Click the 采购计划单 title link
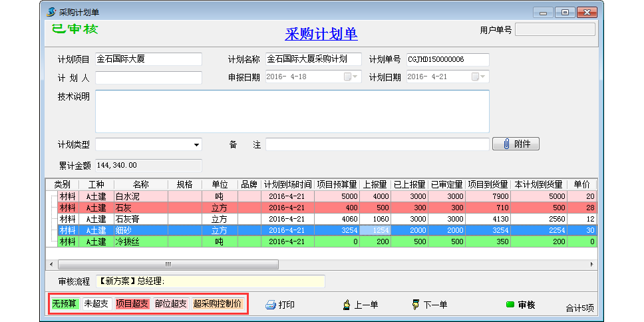Screen dimensions: 644x322 [x=321, y=35]
